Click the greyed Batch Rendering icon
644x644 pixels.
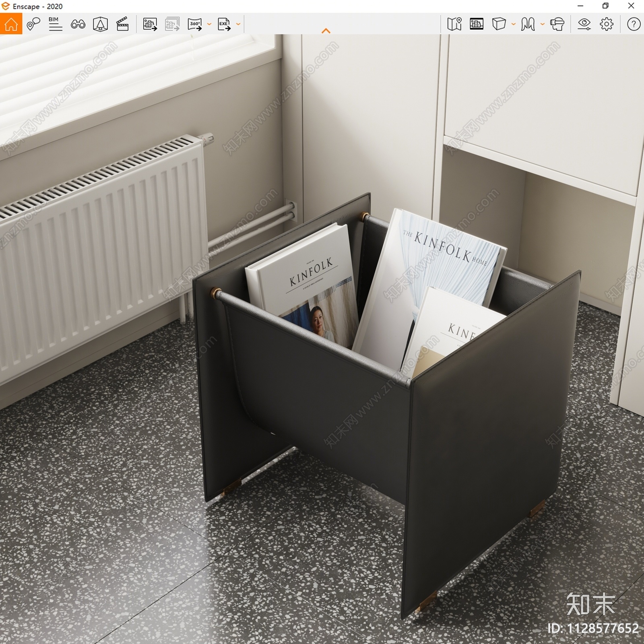click(x=172, y=24)
